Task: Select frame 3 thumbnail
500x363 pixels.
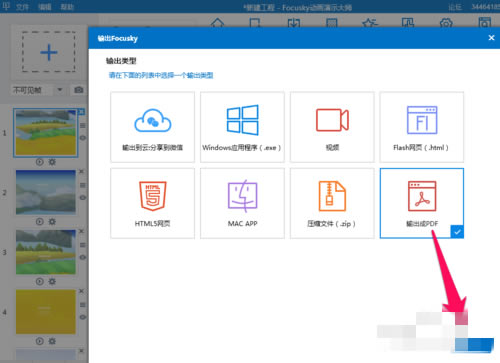Action: [46, 252]
